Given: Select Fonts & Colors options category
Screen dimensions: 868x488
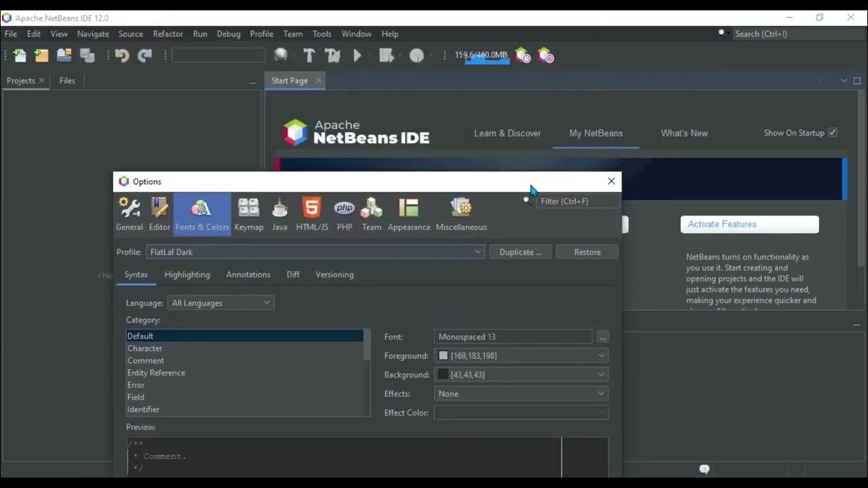Looking at the screenshot, I should click(x=202, y=213).
